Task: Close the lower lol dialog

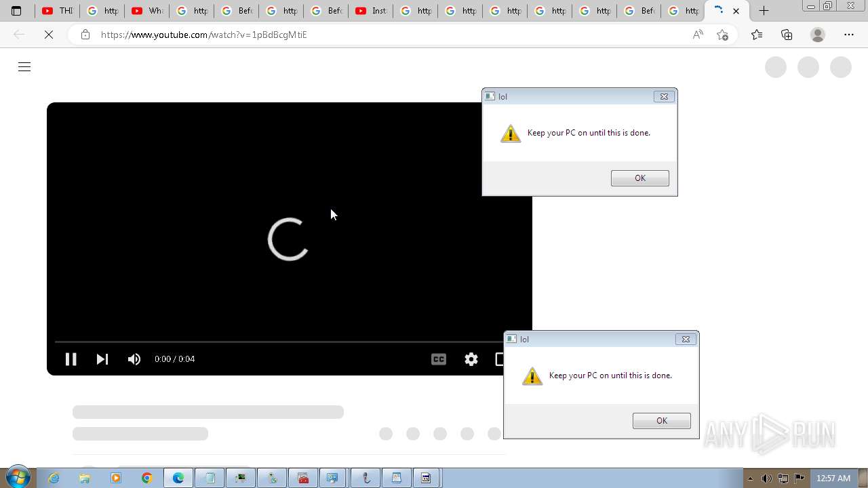Action: click(686, 339)
